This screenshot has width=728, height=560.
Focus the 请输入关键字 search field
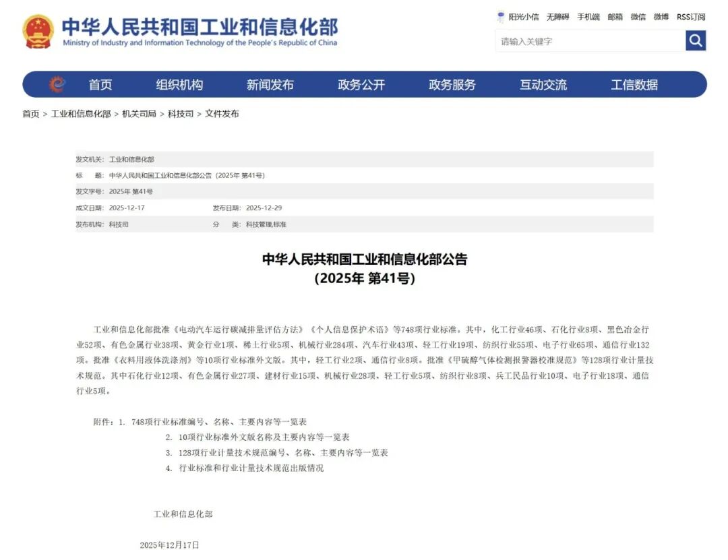tap(590, 41)
